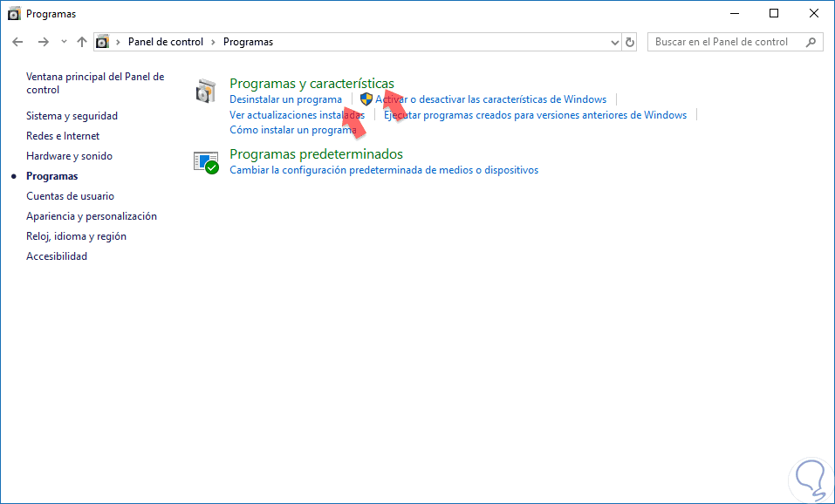Image resolution: width=835 pixels, height=504 pixels.
Task: Go up one level with Up arrow
Action: 81,42
